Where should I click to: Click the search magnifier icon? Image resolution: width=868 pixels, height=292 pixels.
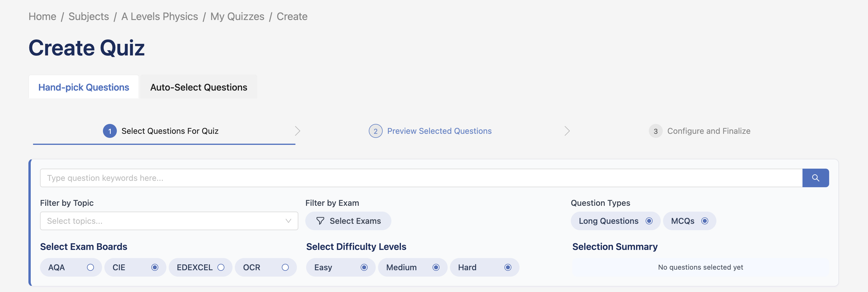coord(816,178)
